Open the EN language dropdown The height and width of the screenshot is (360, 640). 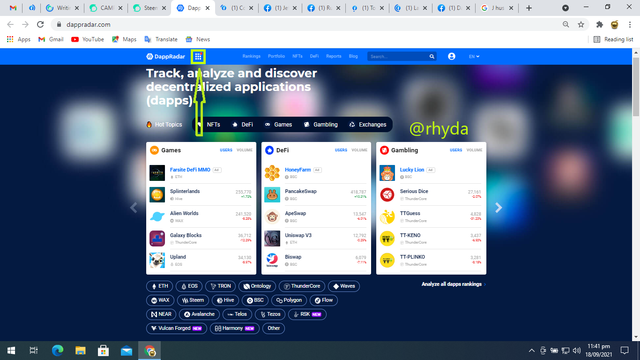tap(474, 57)
